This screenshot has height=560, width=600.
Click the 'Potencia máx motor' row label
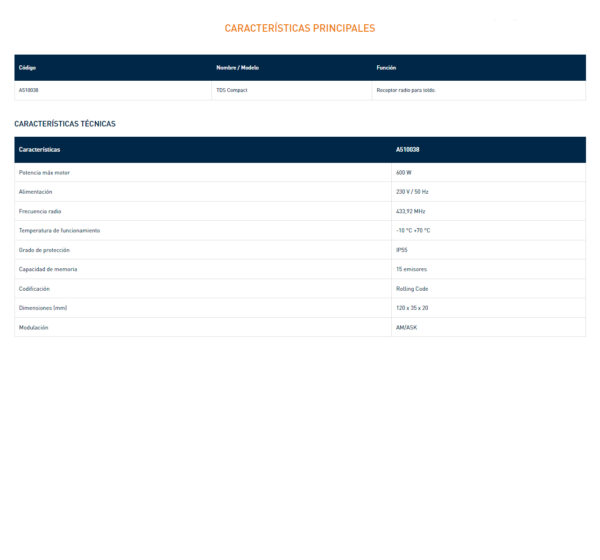click(45, 172)
